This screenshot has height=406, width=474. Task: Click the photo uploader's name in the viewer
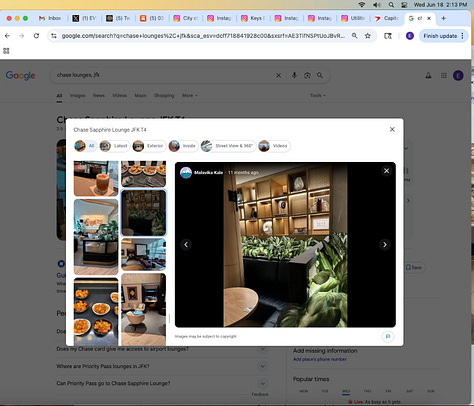(209, 172)
